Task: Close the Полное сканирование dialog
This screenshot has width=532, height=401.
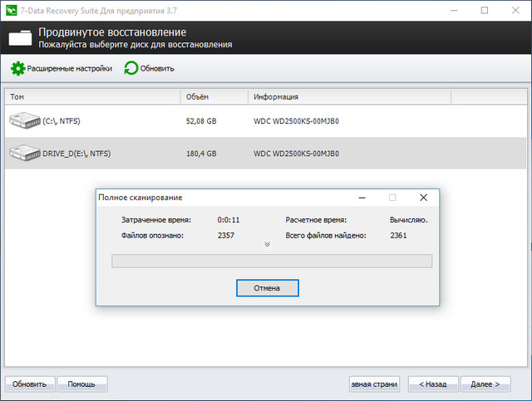Action: tap(423, 198)
